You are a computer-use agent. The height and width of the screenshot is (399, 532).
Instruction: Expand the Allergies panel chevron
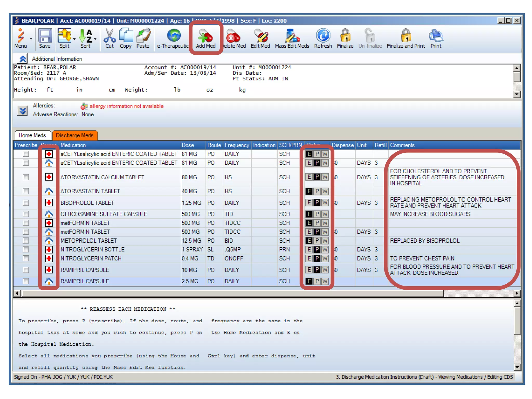[23, 111]
